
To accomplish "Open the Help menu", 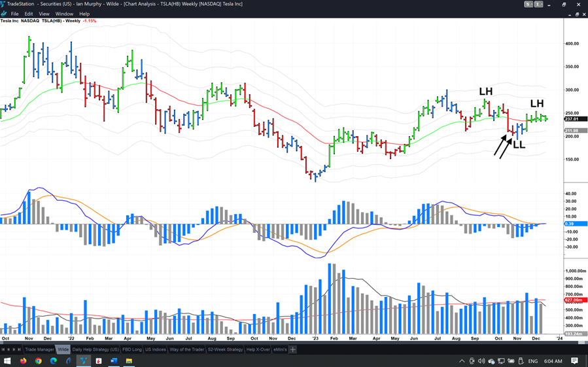I will click(84, 14).
